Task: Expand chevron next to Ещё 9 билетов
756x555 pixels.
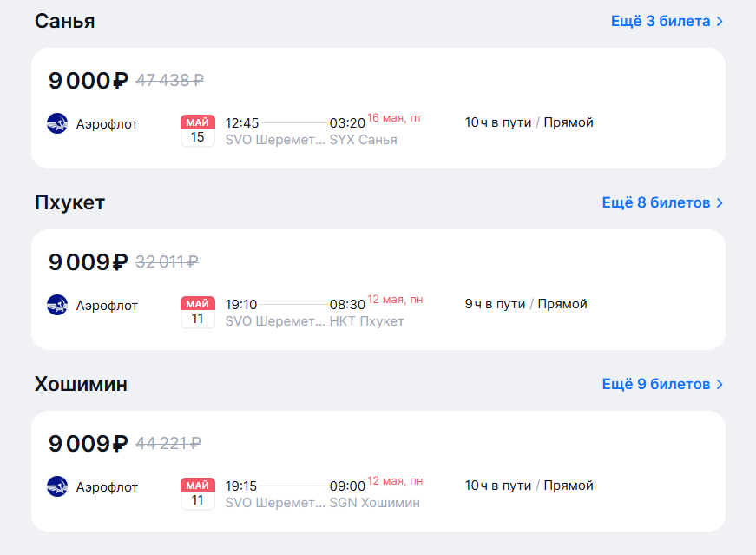Action: (x=720, y=385)
